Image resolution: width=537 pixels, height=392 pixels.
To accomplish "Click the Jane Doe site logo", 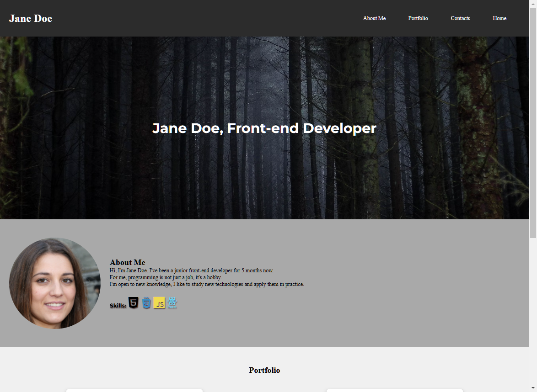I will click(x=31, y=18).
